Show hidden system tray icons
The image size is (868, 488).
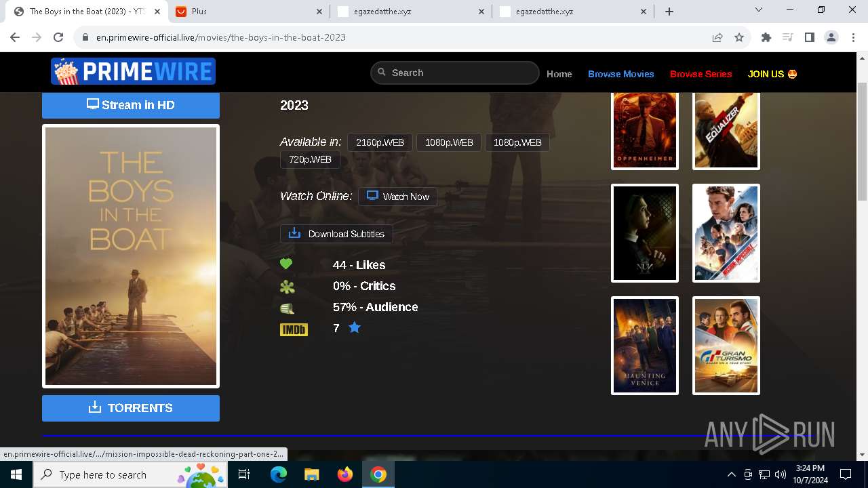[731, 474]
